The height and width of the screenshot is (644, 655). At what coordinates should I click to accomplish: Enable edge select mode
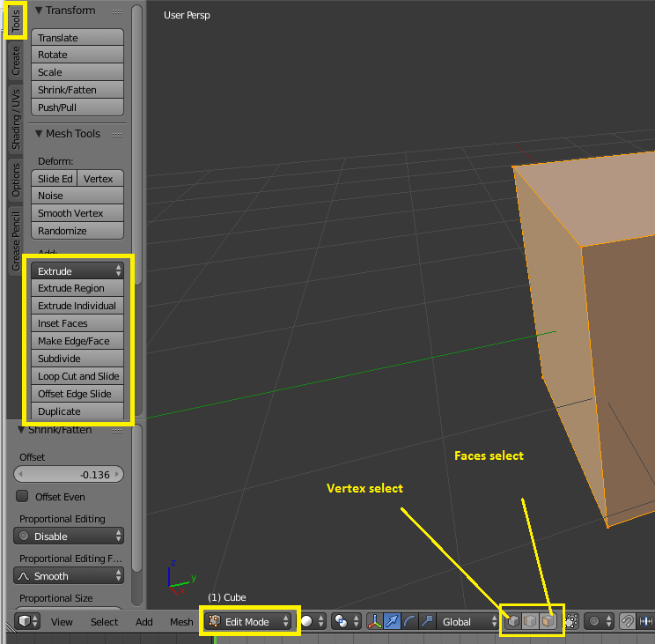coord(531,621)
